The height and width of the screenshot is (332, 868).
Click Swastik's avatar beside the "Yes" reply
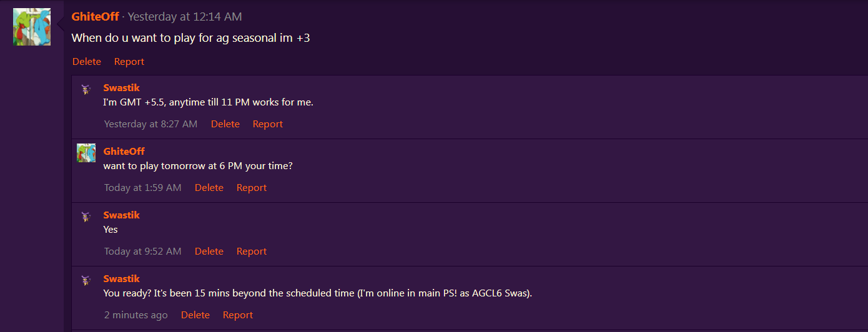click(x=86, y=217)
